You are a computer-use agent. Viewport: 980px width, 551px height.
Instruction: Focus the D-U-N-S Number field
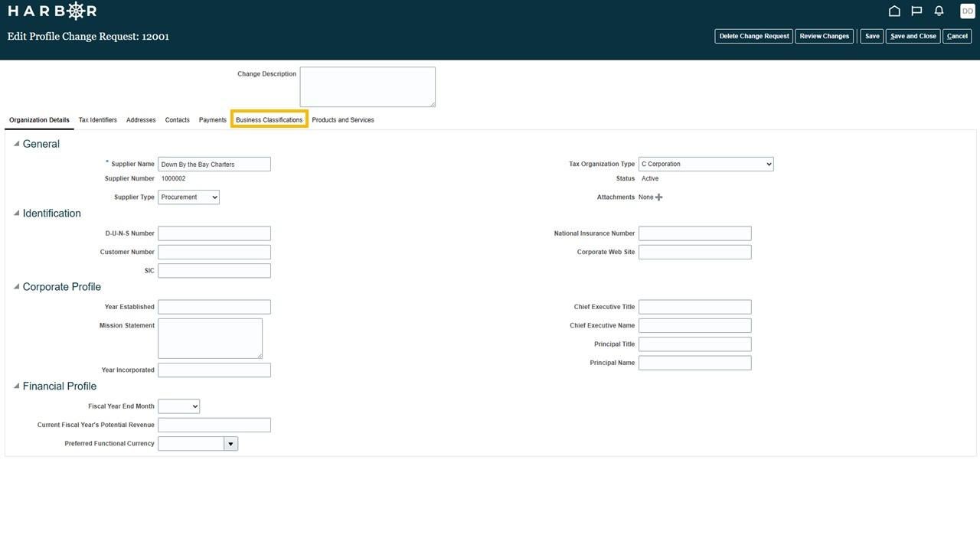214,233
